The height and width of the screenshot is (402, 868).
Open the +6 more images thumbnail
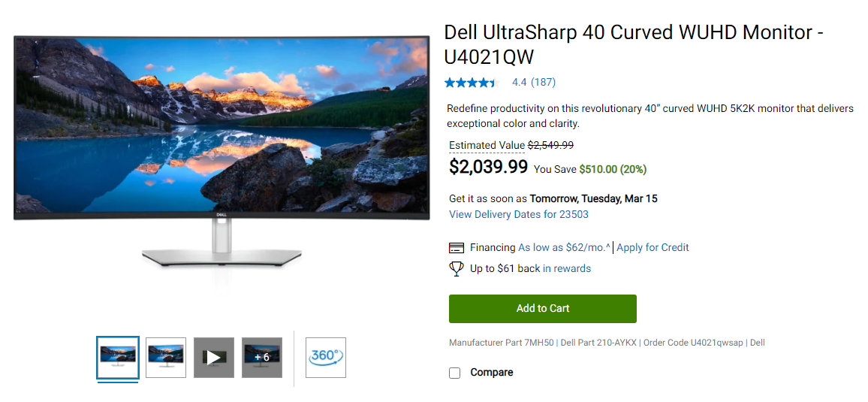point(262,358)
